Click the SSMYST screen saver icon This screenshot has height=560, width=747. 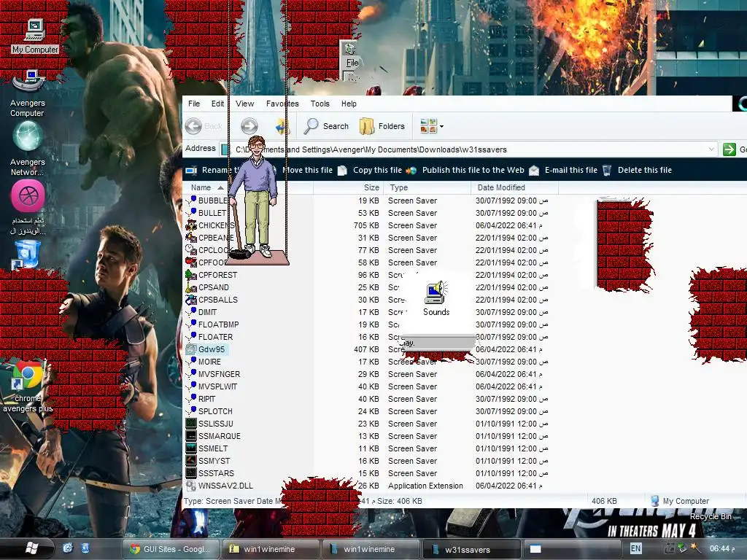[x=191, y=461]
